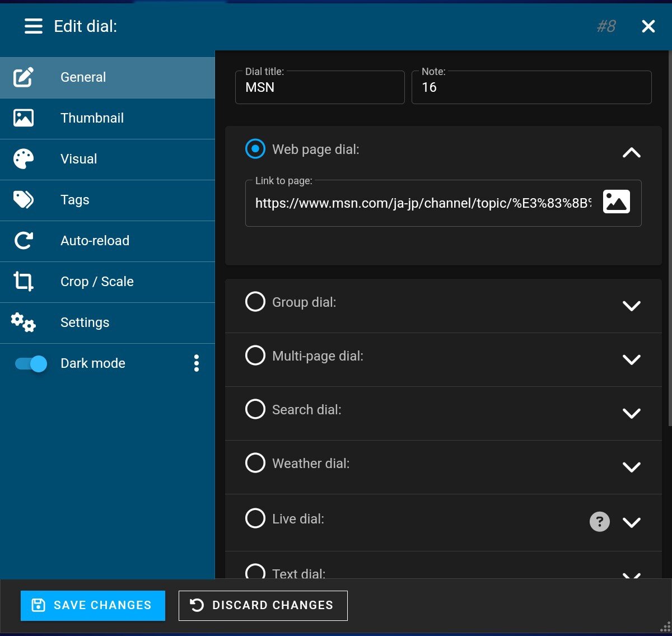Select the Multi-page dial radio button
672x636 pixels.
[255, 355]
